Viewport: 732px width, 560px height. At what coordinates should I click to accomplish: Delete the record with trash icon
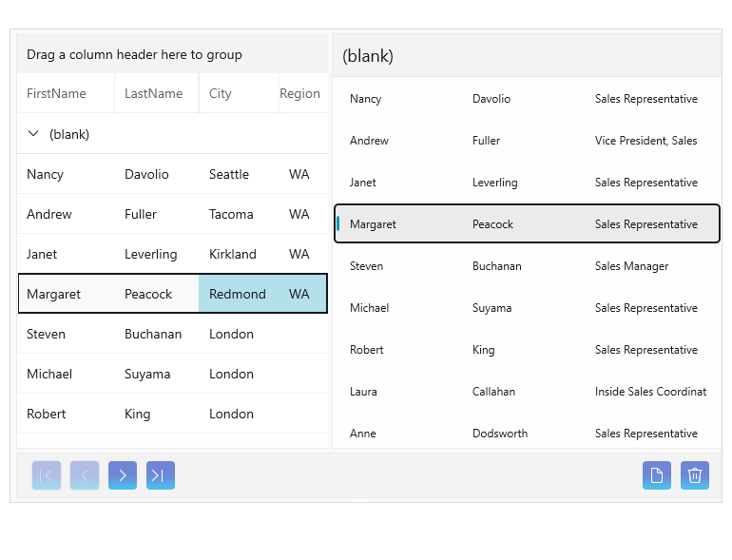[695, 475]
